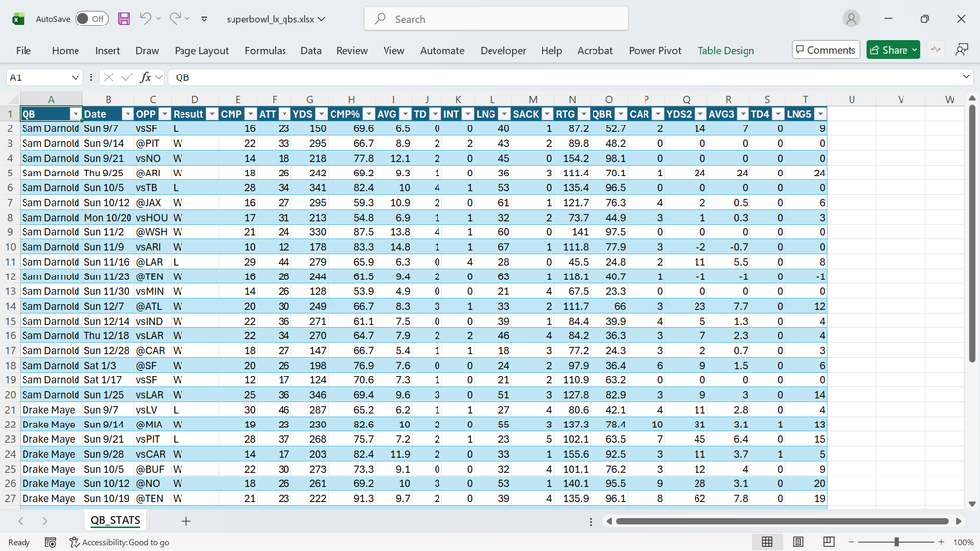Open the Result column filter dropdown
This screenshot has height=551, width=980.
213,114
